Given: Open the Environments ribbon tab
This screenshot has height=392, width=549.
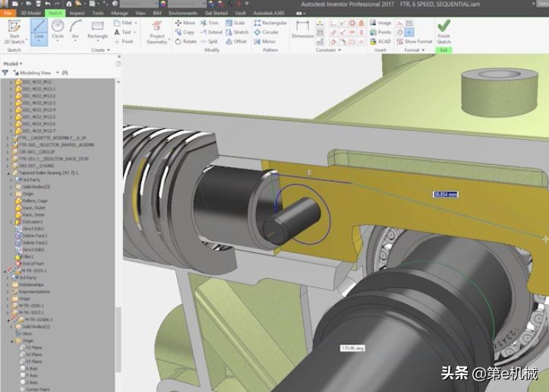Looking at the screenshot, I should pyautogui.click(x=183, y=13).
